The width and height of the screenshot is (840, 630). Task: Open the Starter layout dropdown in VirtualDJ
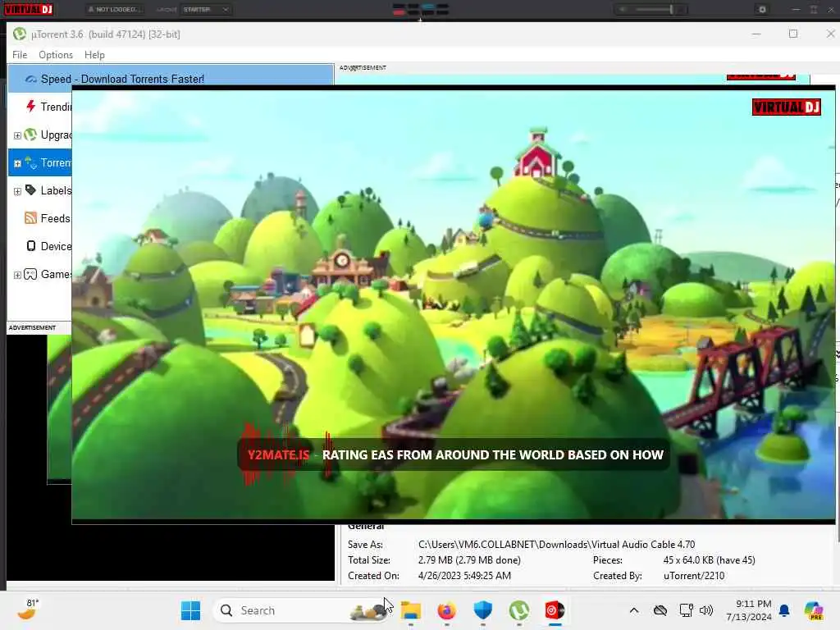pos(206,9)
